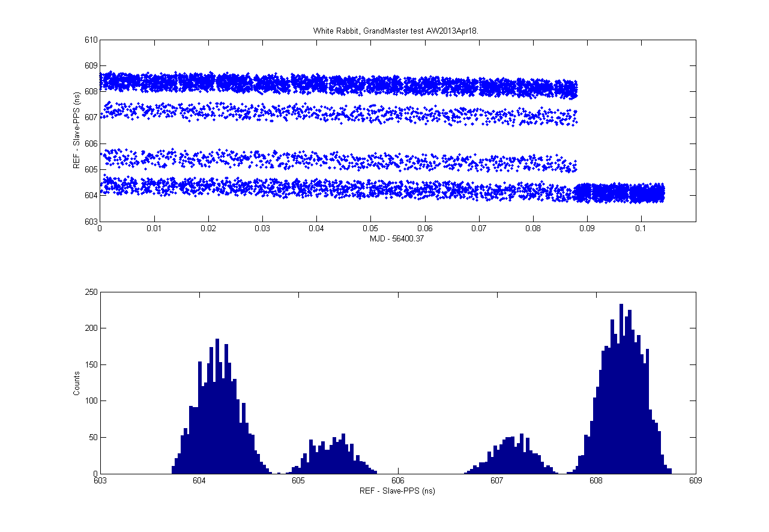Click the horizontal "REF - Slave-PPS (ns)" histogram label
769x532 pixels.
click(397, 491)
